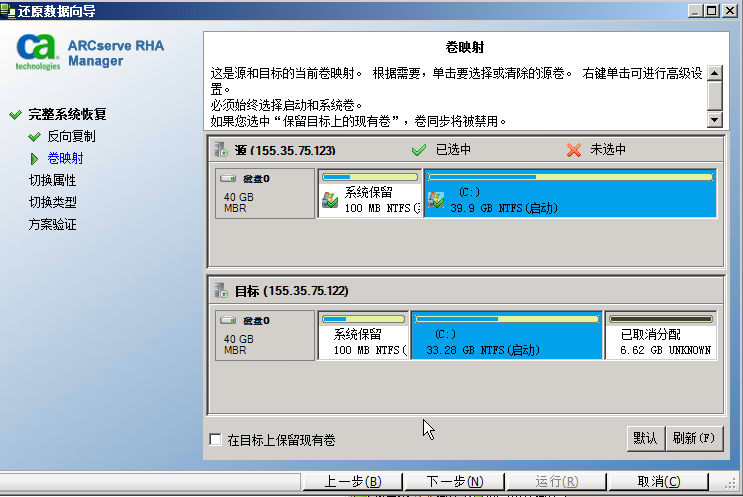Screen dimensions: 743x497
Task: Close the 还原数据向导 window
Action: (x=730, y=10)
